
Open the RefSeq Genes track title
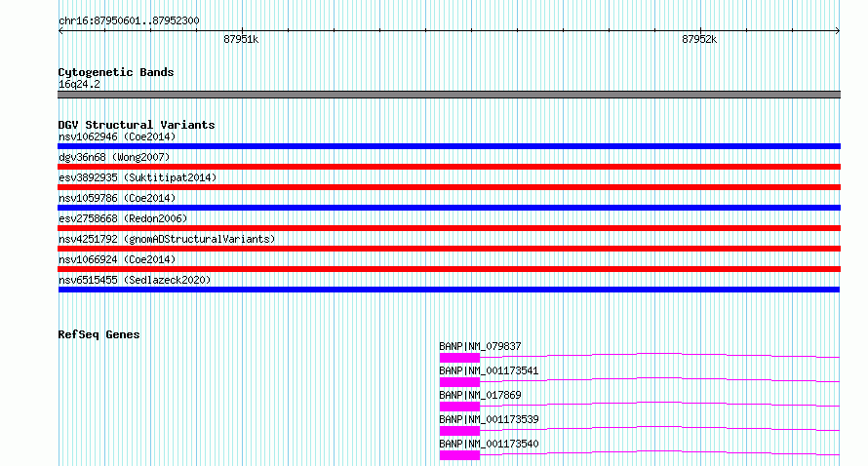pyautogui.click(x=99, y=334)
